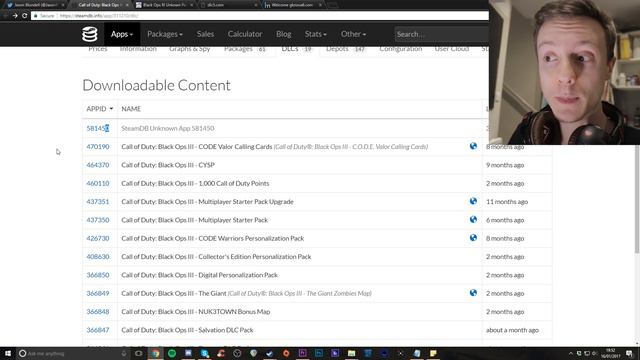
Task: Open the SteamDB logo home link
Action: 90,34
